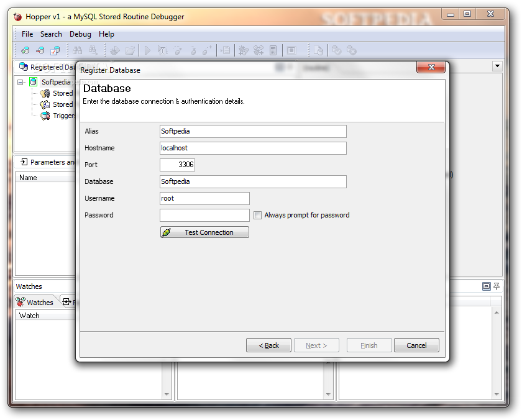This screenshot has width=522, height=420.
Task: Open the Parameters and variables tab
Action: point(47,162)
